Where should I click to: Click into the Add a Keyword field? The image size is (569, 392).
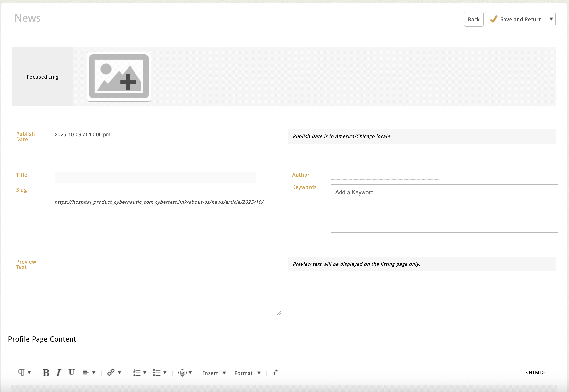pos(444,208)
